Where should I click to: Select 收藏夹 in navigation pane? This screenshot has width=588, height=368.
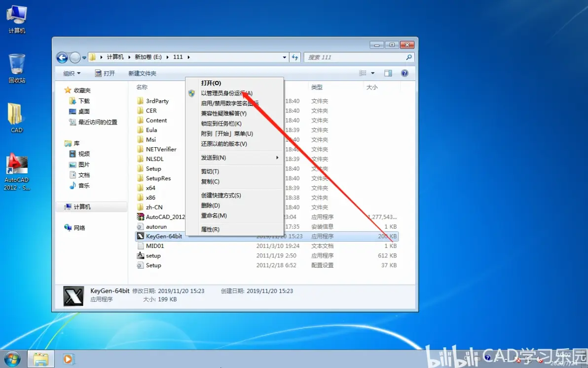point(77,90)
